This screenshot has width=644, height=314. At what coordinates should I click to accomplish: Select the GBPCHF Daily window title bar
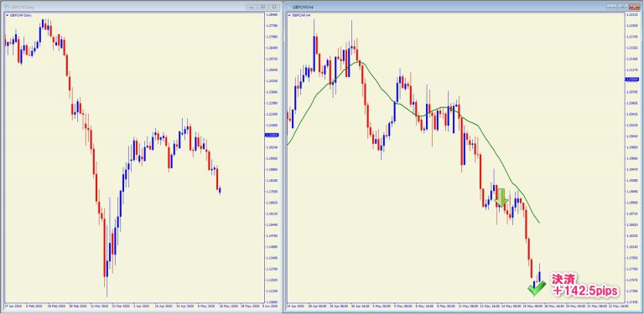(123, 7)
